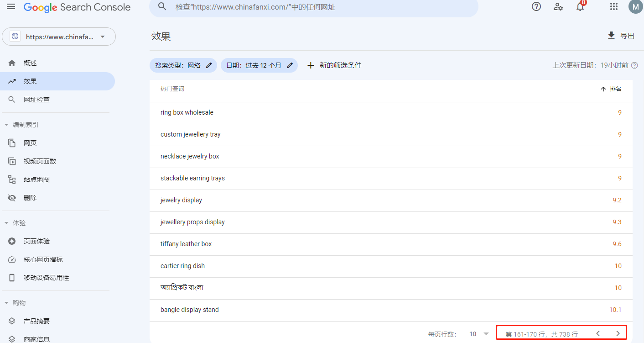Click 日期：过去 12 个月 filter chip

coord(259,65)
